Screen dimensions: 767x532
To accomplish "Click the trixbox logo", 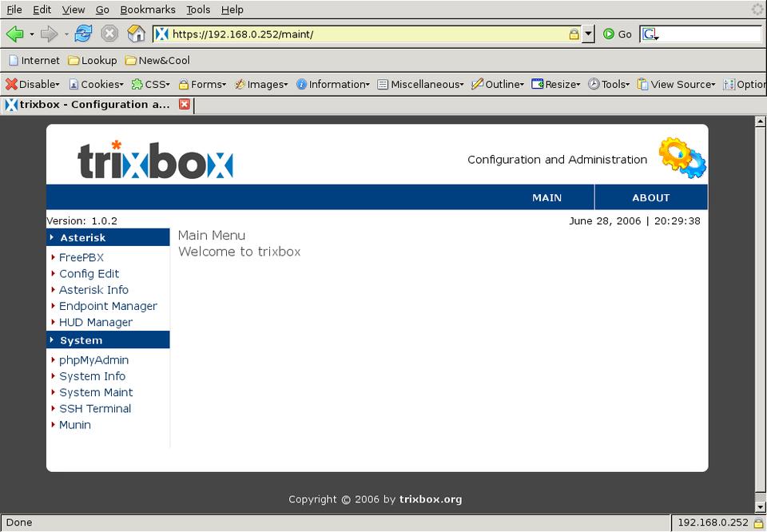I will pyautogui.click(x=155, y=160).
